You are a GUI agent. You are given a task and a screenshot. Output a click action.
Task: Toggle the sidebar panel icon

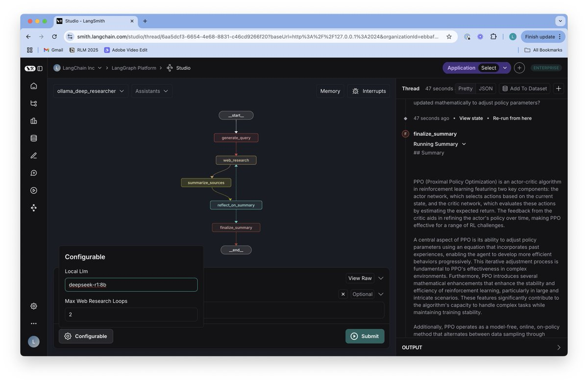pos(40,69)
